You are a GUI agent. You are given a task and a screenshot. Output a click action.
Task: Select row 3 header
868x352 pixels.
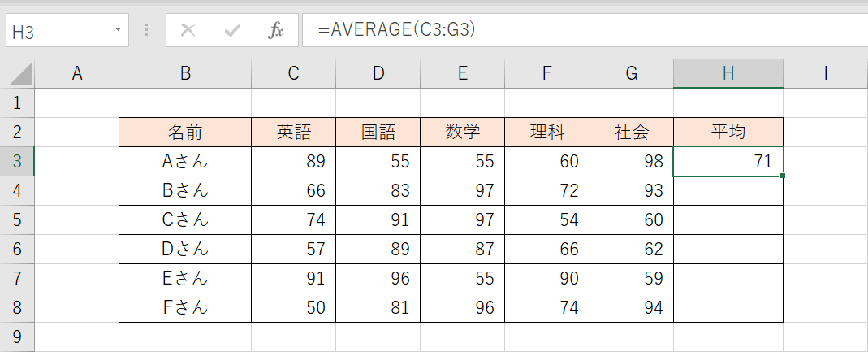pyautogui.click(x=17, y=161)
